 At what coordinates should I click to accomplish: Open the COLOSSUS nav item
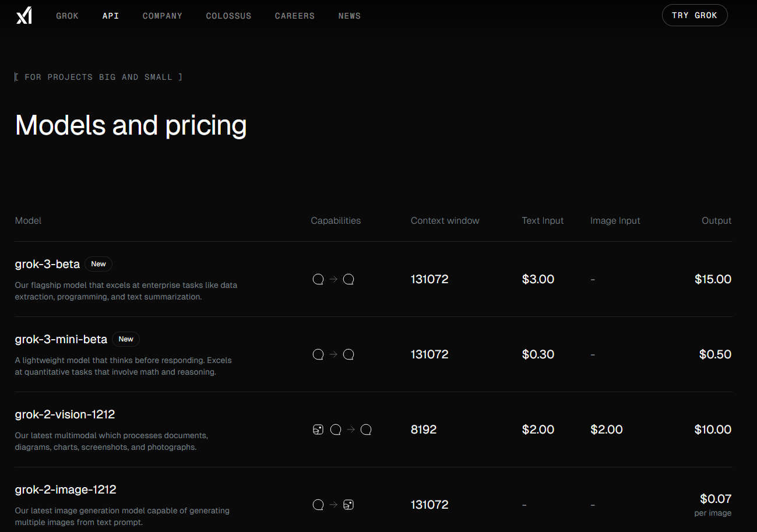click(x=228, y=16)
